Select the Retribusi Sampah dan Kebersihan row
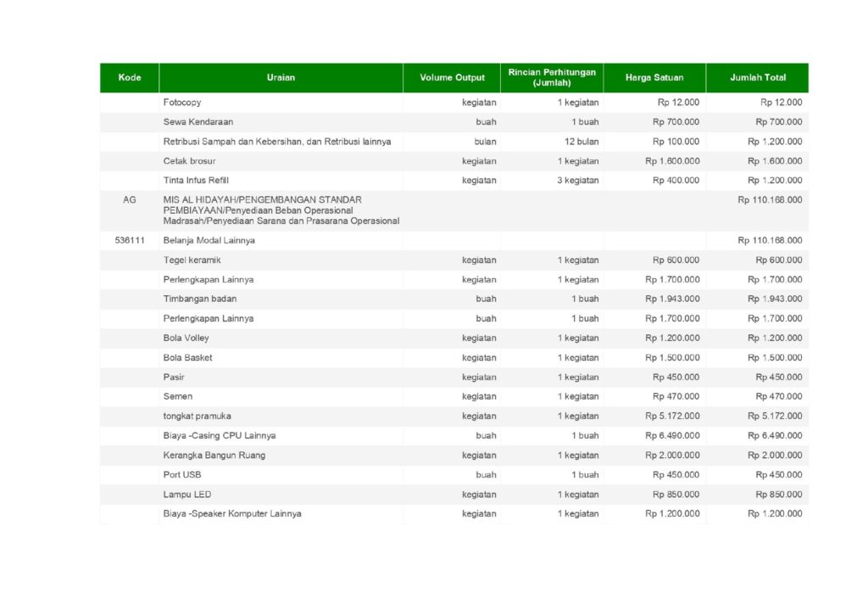 click(277, 142)
